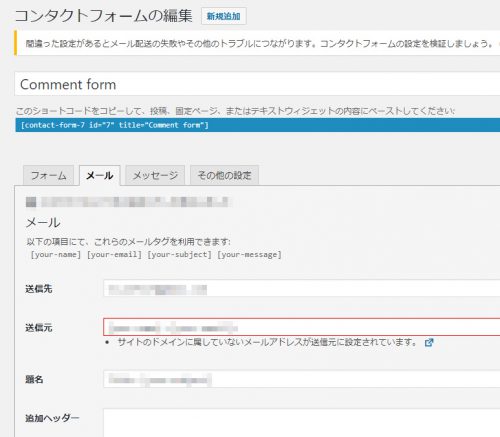Viewport: 500px width, 437px height.
Task: Click the red-outlined 送信元 input field
Action: (x=302, y=327)
